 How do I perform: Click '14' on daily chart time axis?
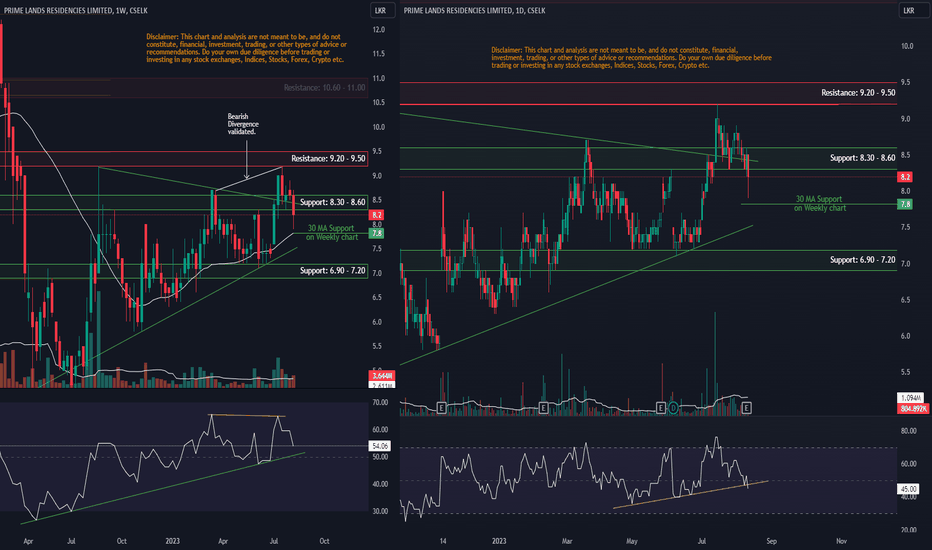(x=443, y=541)
